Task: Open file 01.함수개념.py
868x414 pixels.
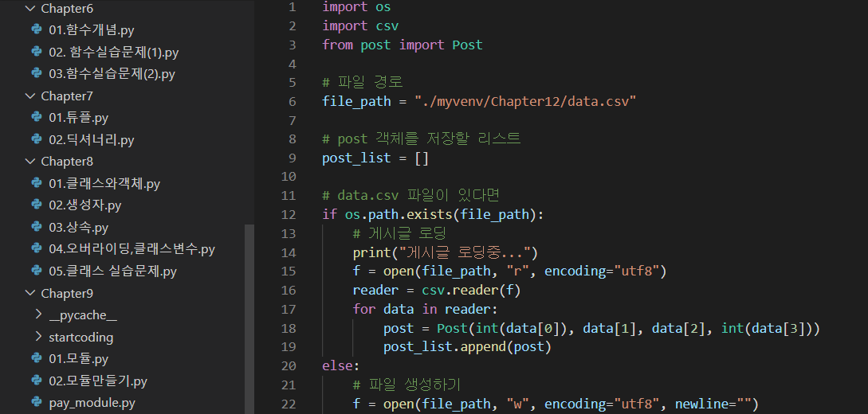Action: [92, 30]
